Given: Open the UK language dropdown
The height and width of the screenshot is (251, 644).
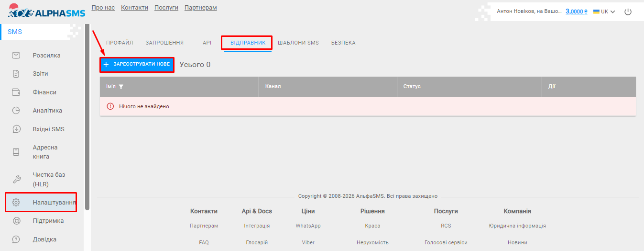Looking at the screenshot, I should pyautogui.click(x=604, y=11).
